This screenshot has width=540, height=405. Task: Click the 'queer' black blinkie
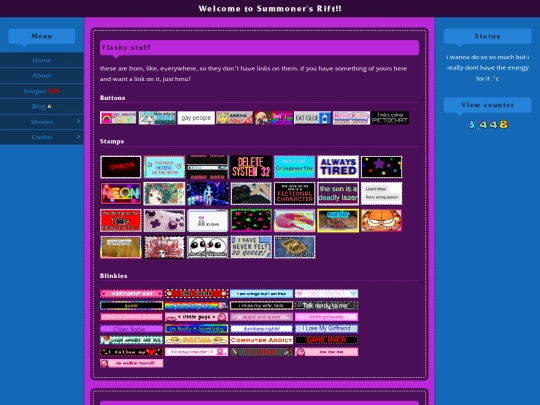click(132, 305)
